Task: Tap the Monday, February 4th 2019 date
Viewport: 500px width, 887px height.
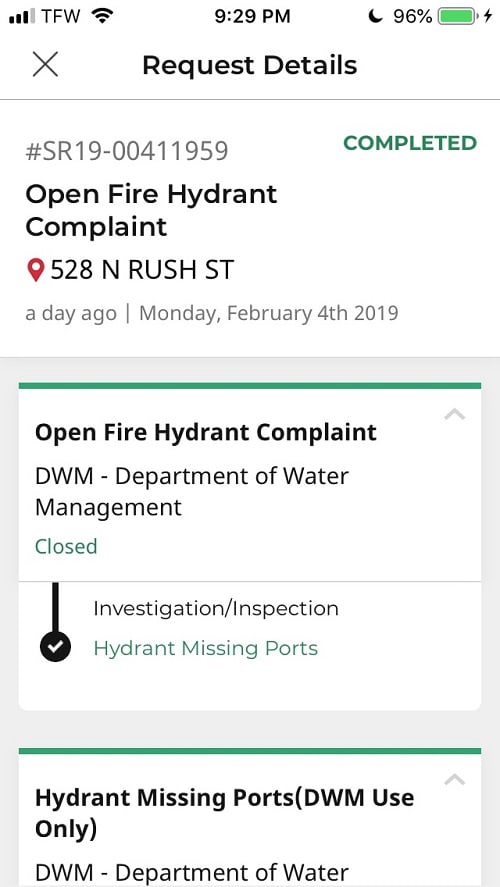Action: tap(269, 313)
